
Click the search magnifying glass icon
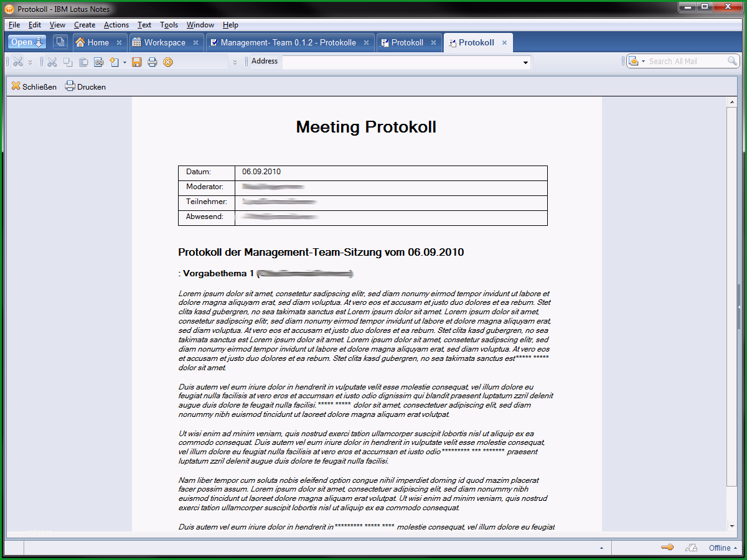click(x=732, y=61)
